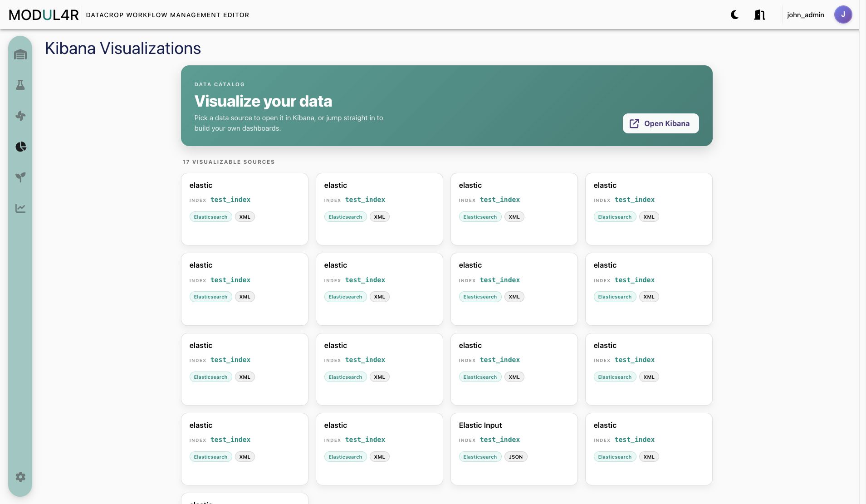Click the MODUL4R logo
This screenshot has height=504, width=866.
click(x=44, y=15)
